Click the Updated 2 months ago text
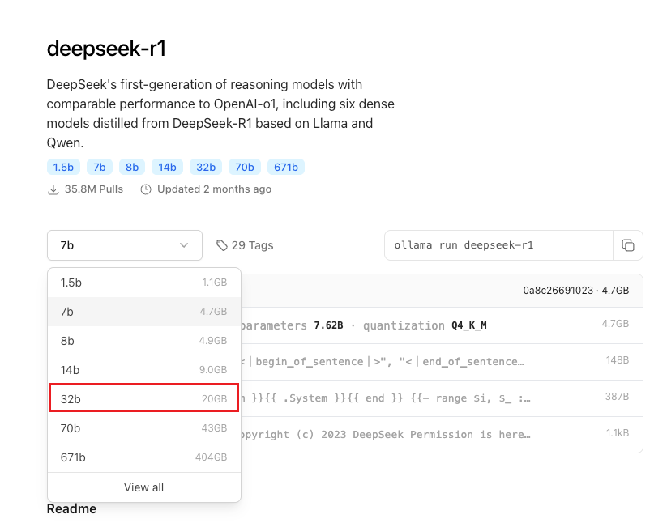This screenshot has height=524, width=667. [214, 189]
